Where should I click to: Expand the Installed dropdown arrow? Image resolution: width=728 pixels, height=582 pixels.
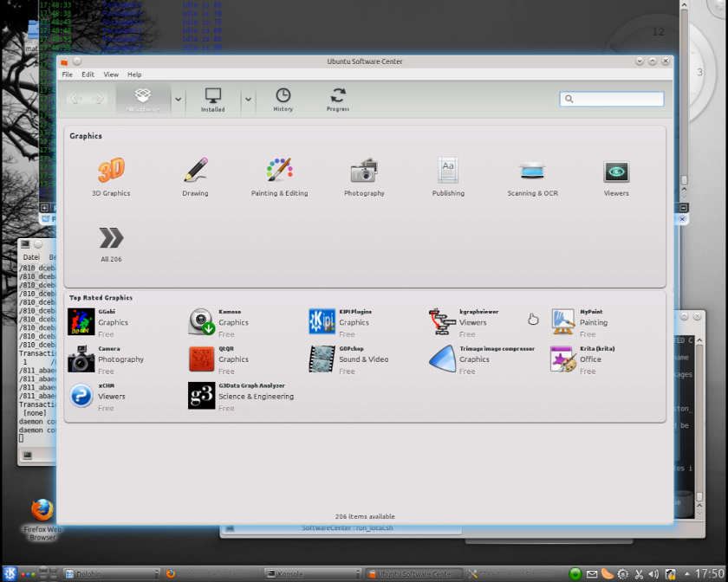coord(248,100)
